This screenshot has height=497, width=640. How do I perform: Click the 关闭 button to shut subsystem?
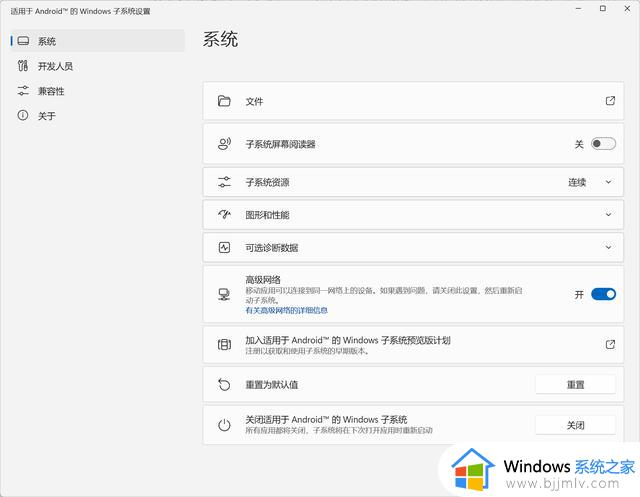coord(575,425)
